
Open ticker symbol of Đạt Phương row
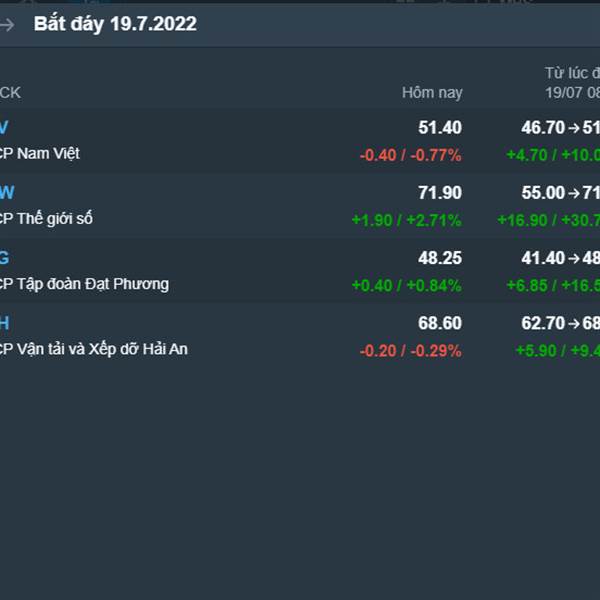coord(4,258)
